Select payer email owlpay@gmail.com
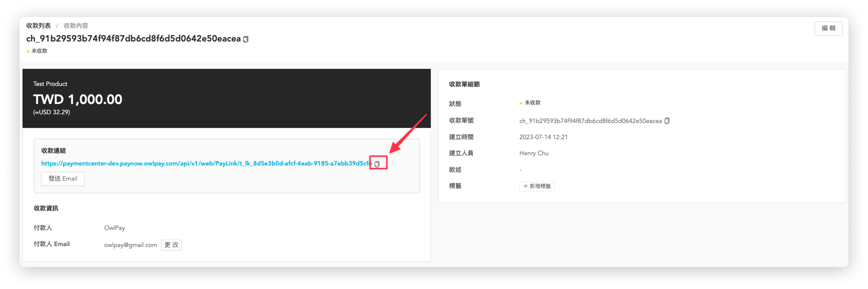Viewport: 868px width, 289px height. (x=130, y=245)
